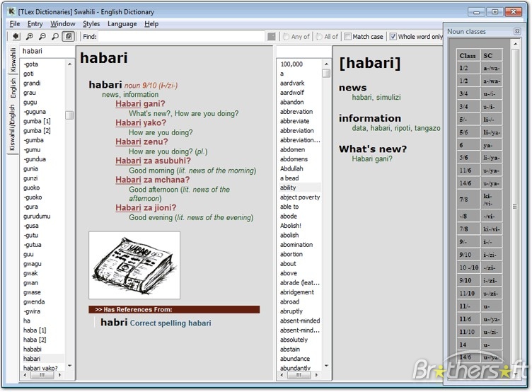Viewport: 532px width, 392px height.
Task: Switch to the English side tab
Action: tap(13, 88)
